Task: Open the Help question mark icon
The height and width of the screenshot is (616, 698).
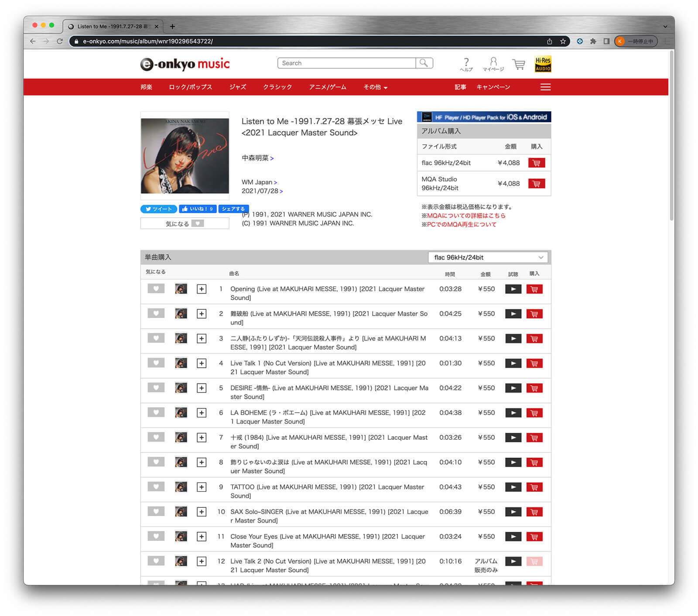Action: click(x=466, y=64)
